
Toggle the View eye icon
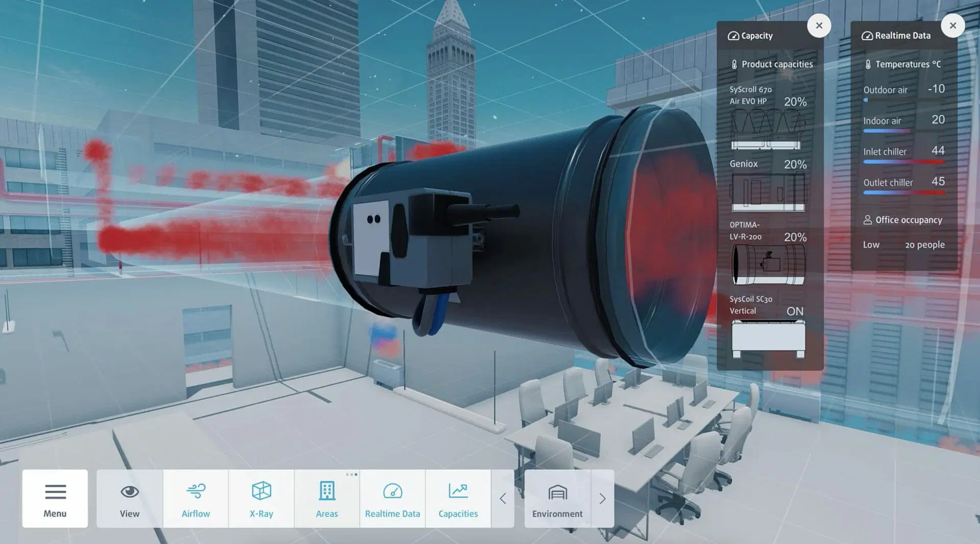coord(130,499)
